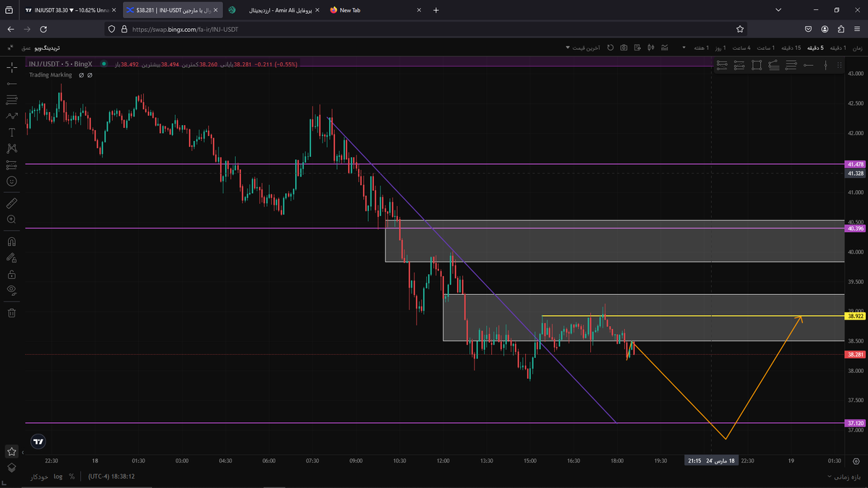
Task: Click the trash icon to remove drawings
Action: pyautogui.click(x=12, y=313)
